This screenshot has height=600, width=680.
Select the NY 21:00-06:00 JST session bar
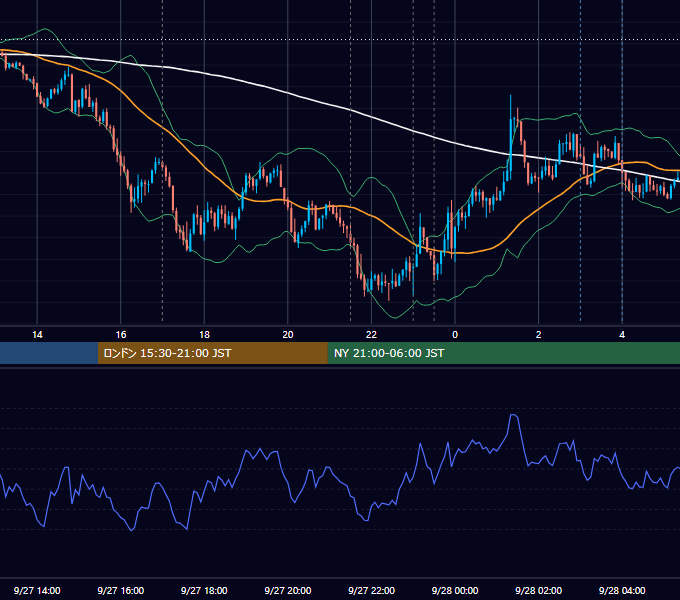coord(503,353)
